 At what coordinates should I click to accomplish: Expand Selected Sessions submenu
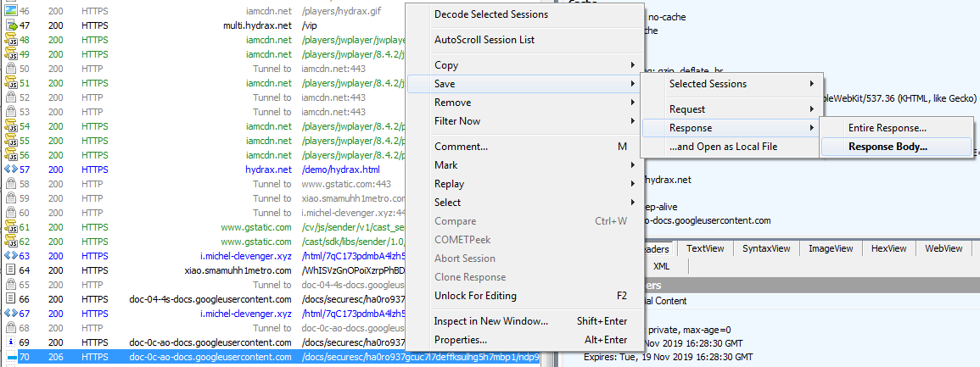tap(731, 84)
